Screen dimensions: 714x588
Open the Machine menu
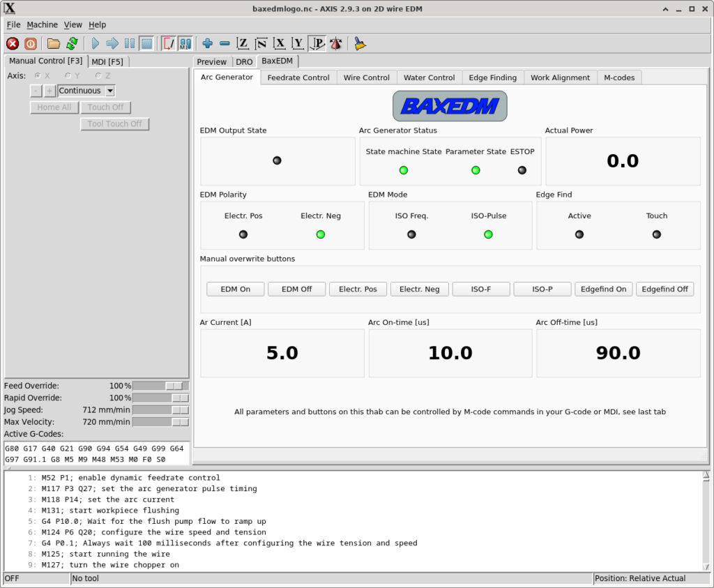pos(42,24)
